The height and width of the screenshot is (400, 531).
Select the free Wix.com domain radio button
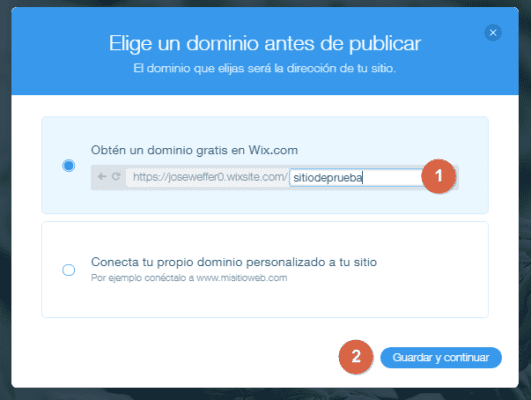pyautogui.click(x=69, y=166)
